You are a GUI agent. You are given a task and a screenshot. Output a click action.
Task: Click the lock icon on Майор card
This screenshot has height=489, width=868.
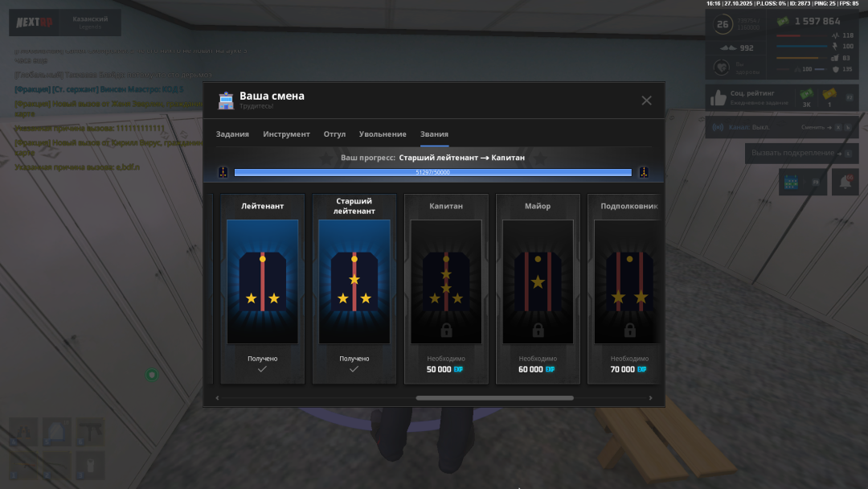coord(538,331)
